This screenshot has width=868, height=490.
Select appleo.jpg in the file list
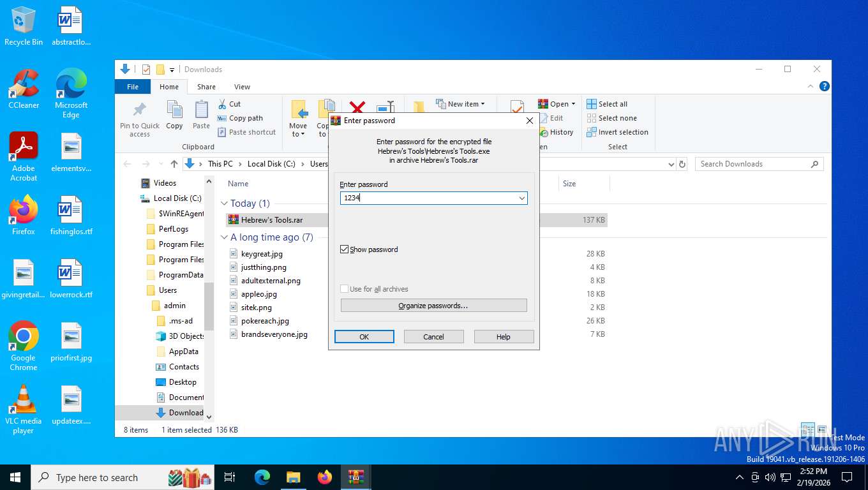click(259, 294)
